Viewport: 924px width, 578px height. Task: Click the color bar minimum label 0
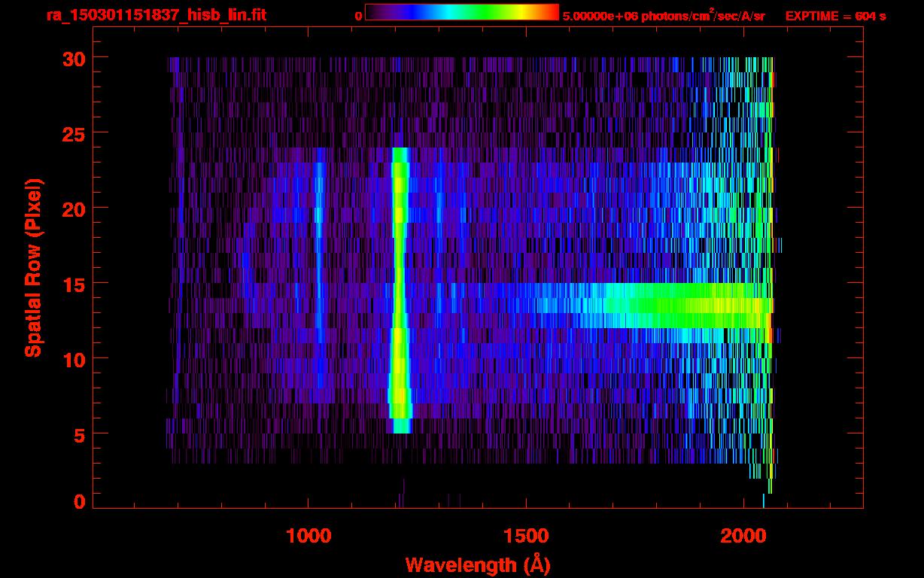pos(358,16)
